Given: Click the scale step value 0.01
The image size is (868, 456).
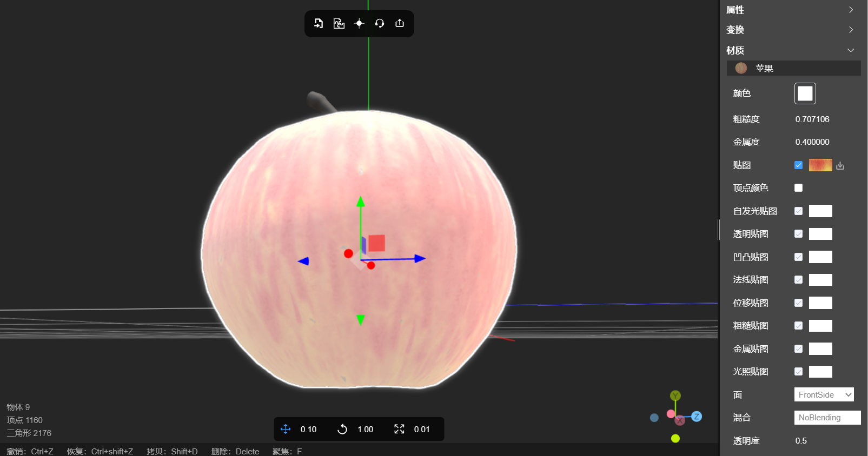Looking at the screenshot, I should [x=422, y=430].
